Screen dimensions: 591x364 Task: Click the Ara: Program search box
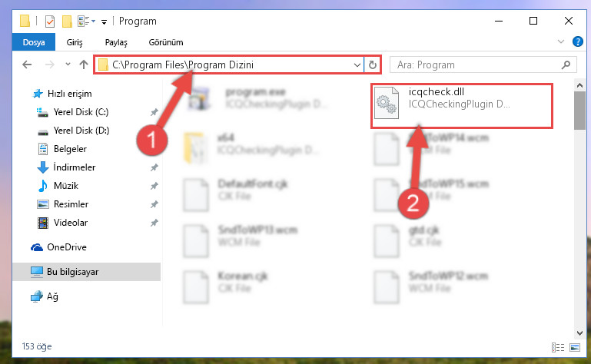coord(476,65)
